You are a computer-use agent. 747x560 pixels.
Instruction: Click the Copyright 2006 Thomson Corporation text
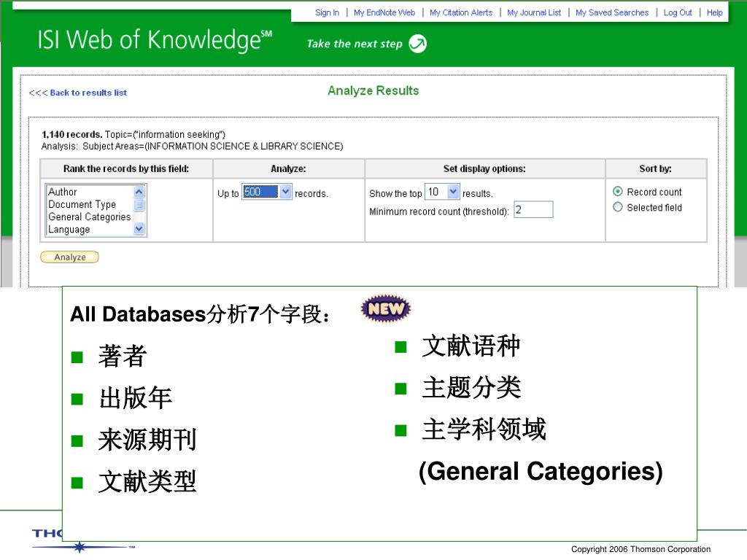coord(640,549)
